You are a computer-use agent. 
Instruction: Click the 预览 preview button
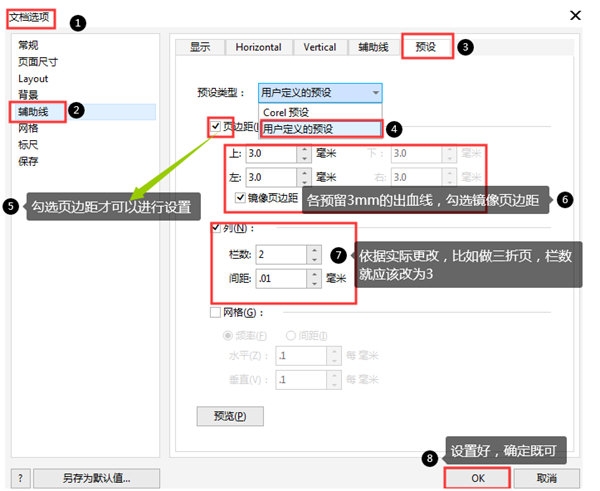point(223,415)
